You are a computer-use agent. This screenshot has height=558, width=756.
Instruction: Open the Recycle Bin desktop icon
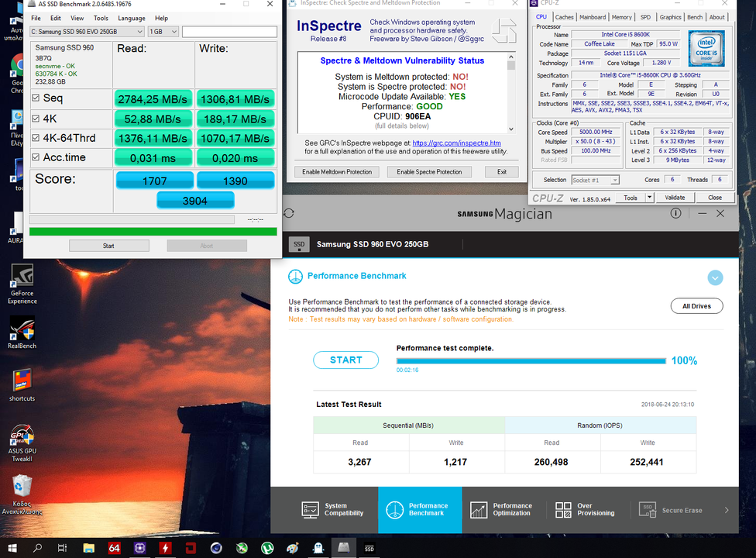(x=22, y=494)
